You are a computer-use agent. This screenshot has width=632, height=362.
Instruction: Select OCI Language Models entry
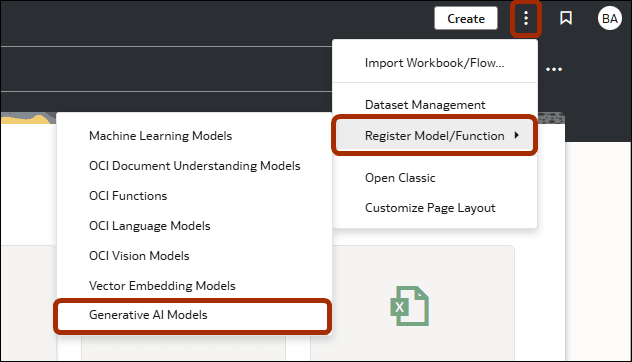194,226
